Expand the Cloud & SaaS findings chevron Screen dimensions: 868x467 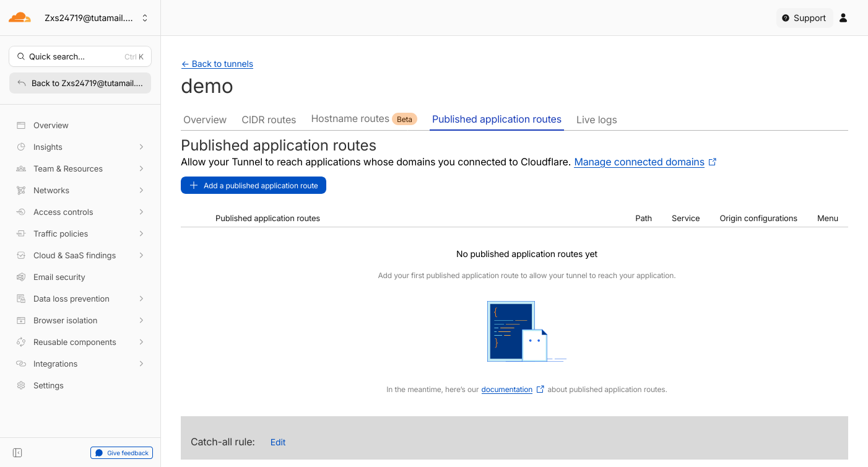(141, 255)
